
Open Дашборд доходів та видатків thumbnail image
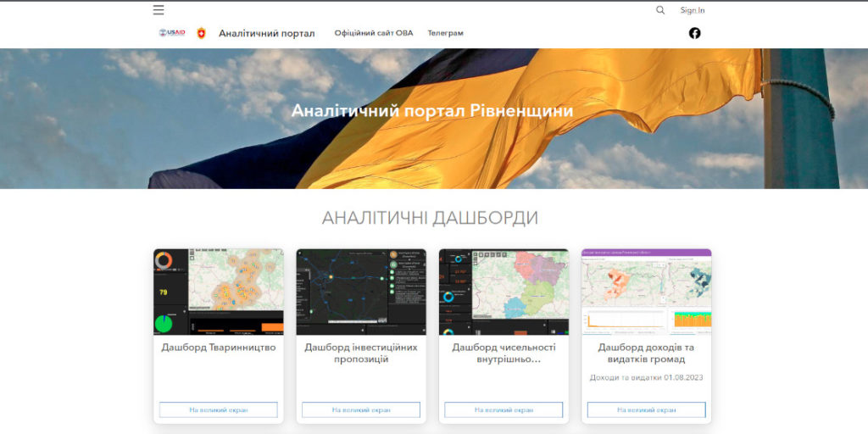[646, 292]
